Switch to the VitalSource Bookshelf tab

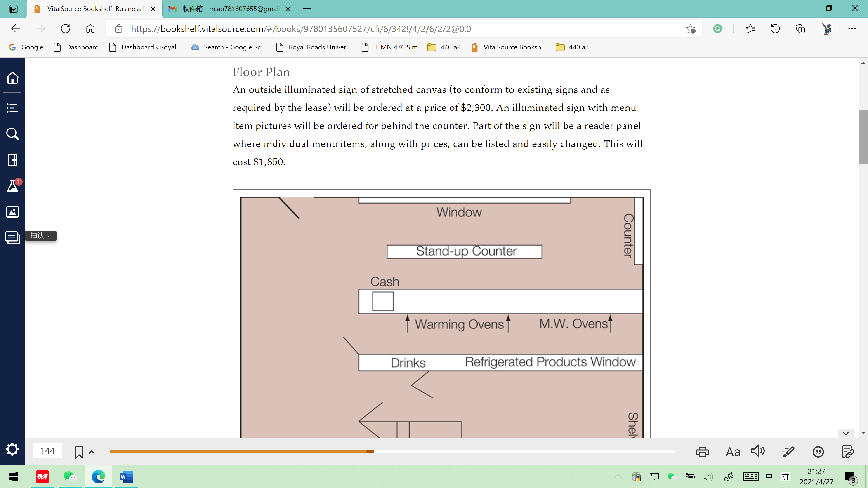94,9
